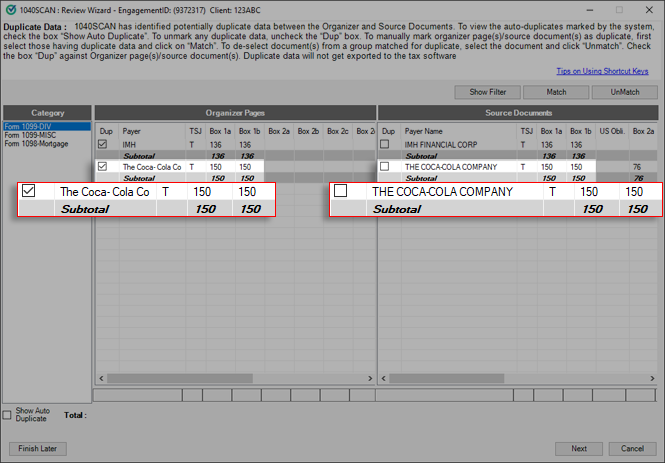Select Form 1099-DIV category
This screenshot has width=665, height=463.
point(47,126)
